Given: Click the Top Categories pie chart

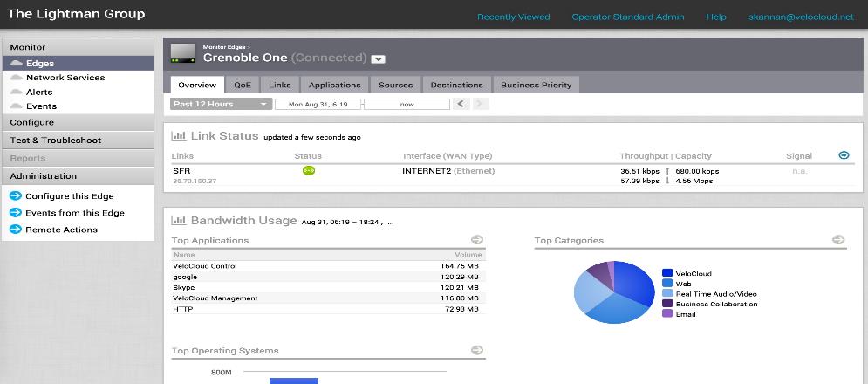Looking at the screenshot, I should (x=614, y=292).
